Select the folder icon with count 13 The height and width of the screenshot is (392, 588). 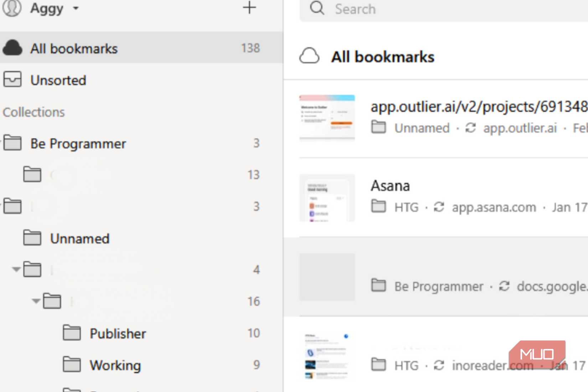coord(32,175)
